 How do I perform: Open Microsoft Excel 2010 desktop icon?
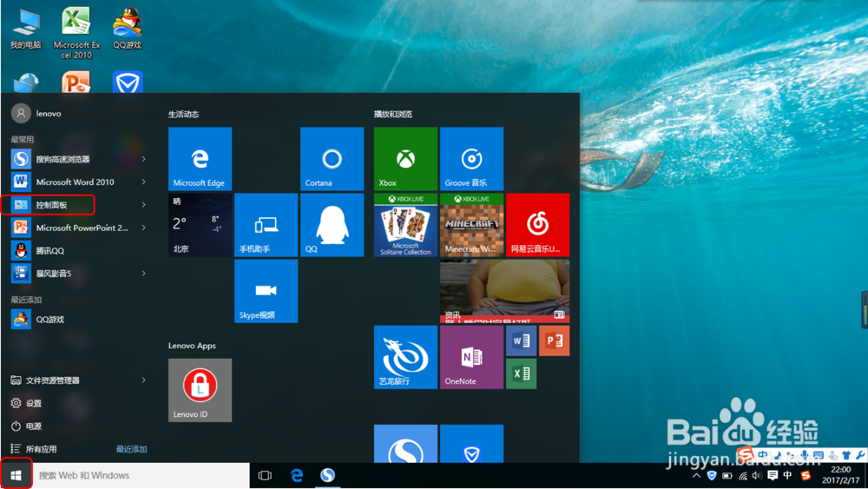pyautogui.click(x=76, y=33)
